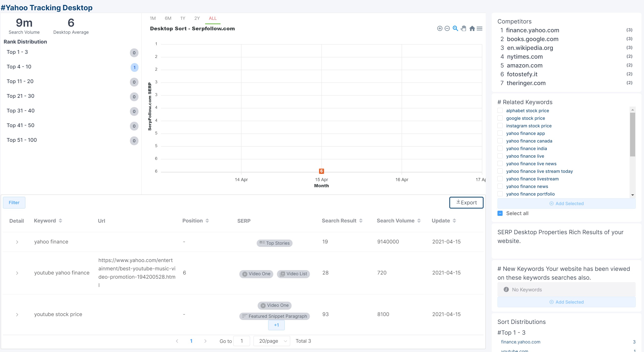Open the chart hamburger menu
Image resolution: width=644 pixels, height=352 pixels.
coord(479,29)
